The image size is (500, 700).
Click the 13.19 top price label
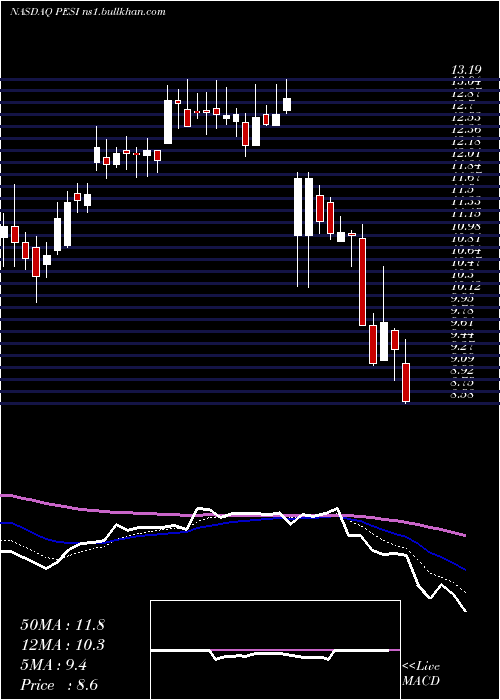click(x=466, y=70)
